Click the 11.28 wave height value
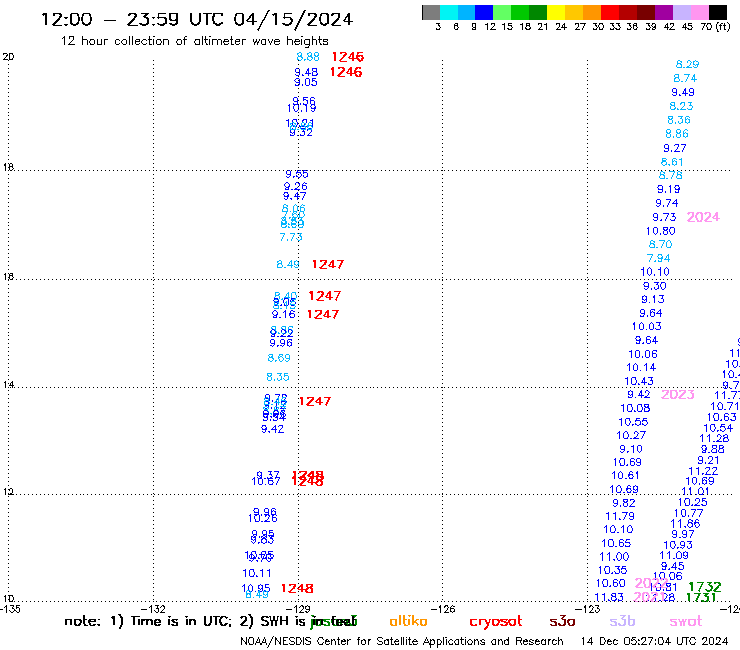The image size is (740, 650). click(714, 439)
